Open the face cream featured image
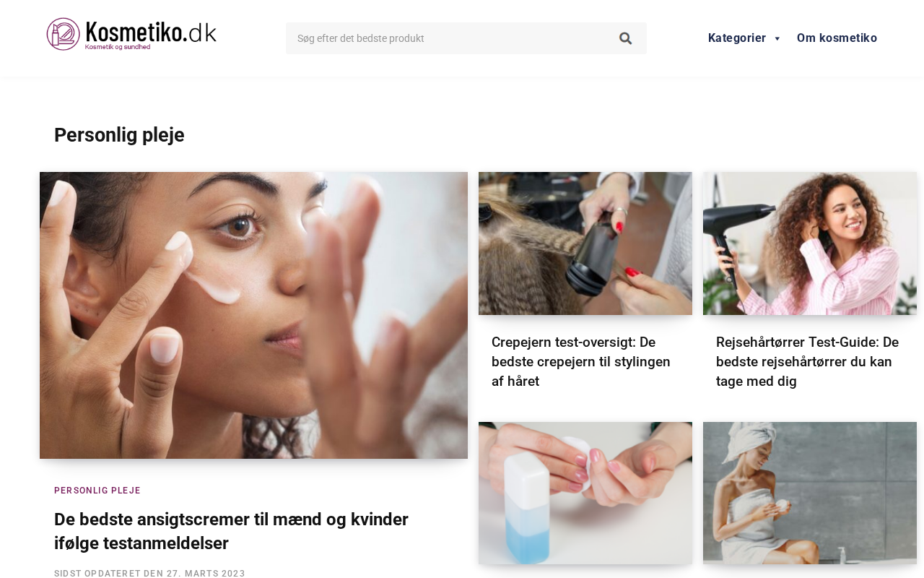Viewport: 924px width, 578px height. point(253,315)
